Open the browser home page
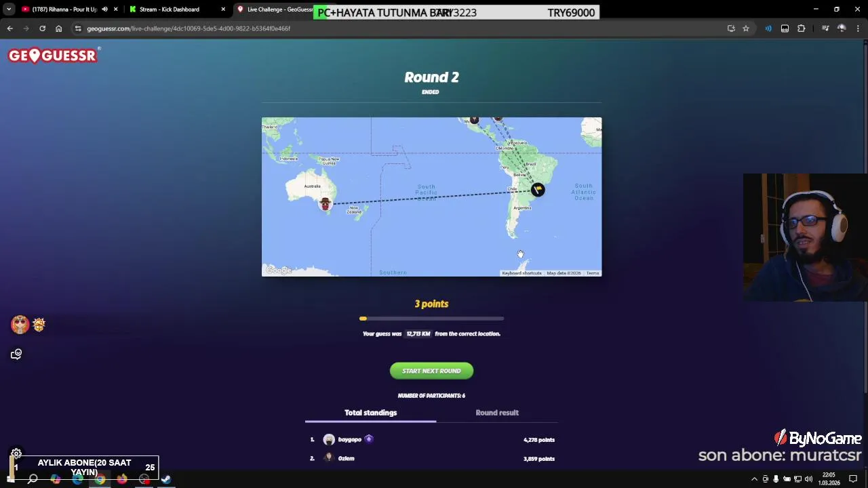 (58, 28)
